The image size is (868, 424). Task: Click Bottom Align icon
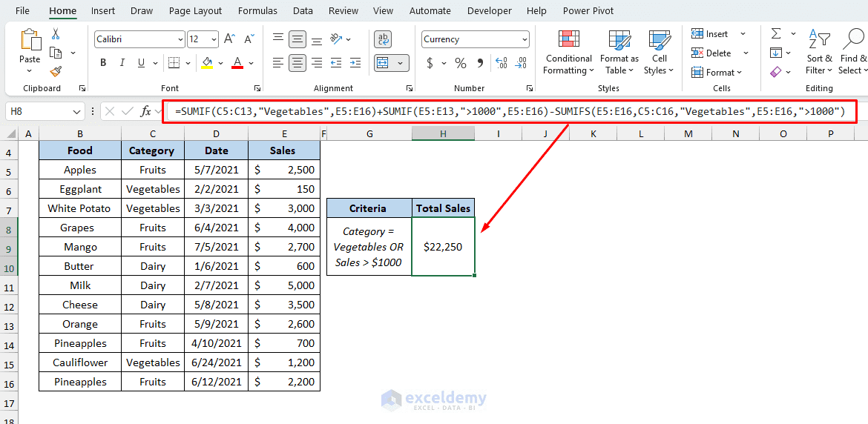[x=317, y=40]
